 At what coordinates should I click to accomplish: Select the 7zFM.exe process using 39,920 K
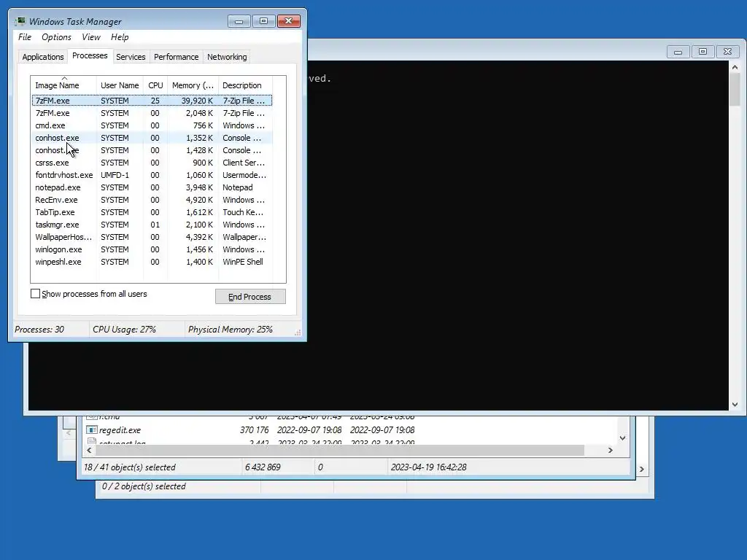152,101
